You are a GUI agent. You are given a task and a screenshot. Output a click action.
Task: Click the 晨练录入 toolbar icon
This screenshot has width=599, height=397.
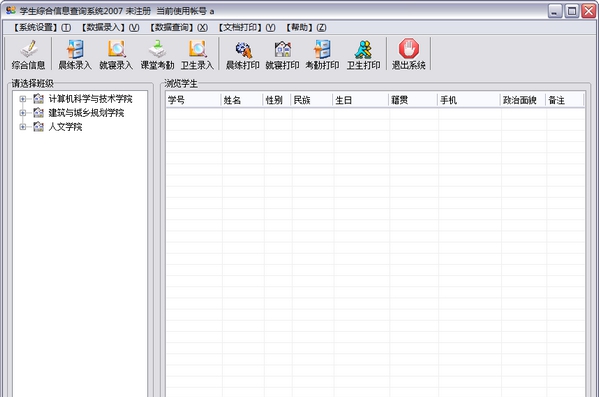coord(75,49)
